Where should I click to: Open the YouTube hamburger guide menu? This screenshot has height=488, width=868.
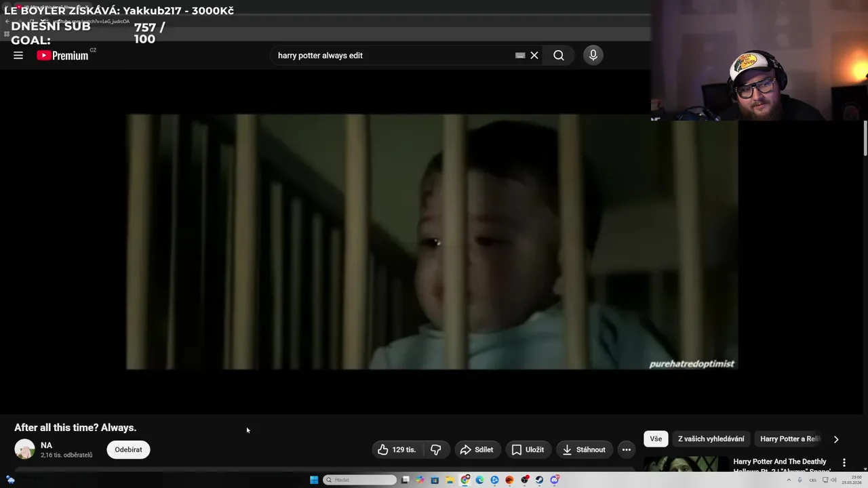pos(18,56)
